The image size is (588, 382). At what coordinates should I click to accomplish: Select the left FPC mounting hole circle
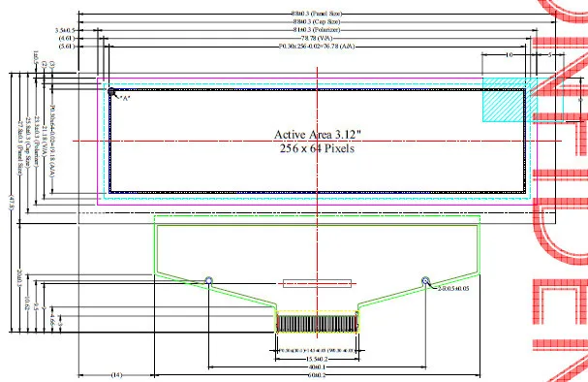pos(209,281)
